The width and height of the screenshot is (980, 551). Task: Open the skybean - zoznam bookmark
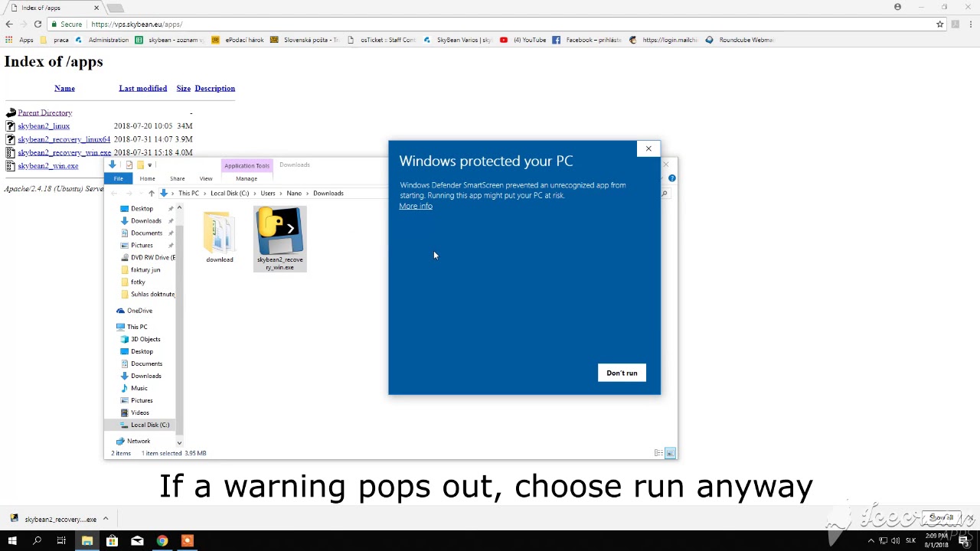click(169, 40)
